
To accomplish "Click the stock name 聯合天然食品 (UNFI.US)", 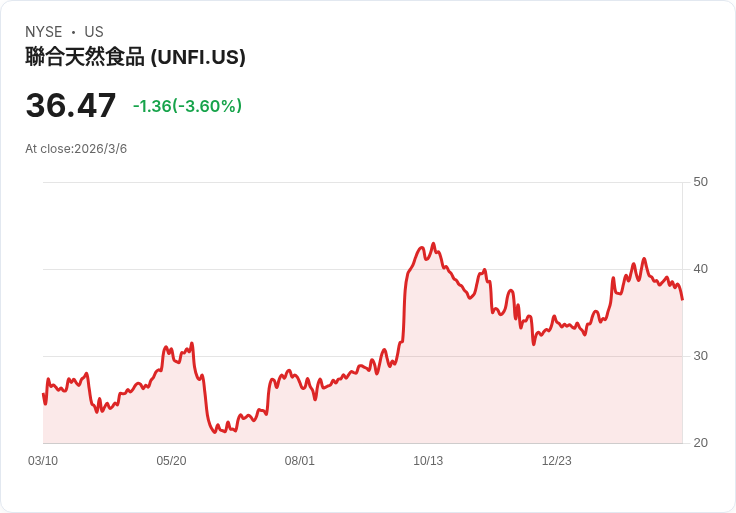I will (135, 57).
